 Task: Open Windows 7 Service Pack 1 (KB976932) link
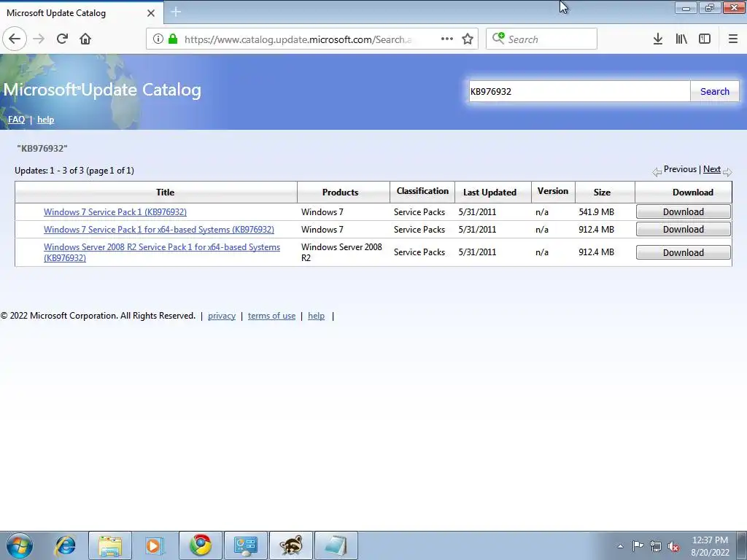115,212
